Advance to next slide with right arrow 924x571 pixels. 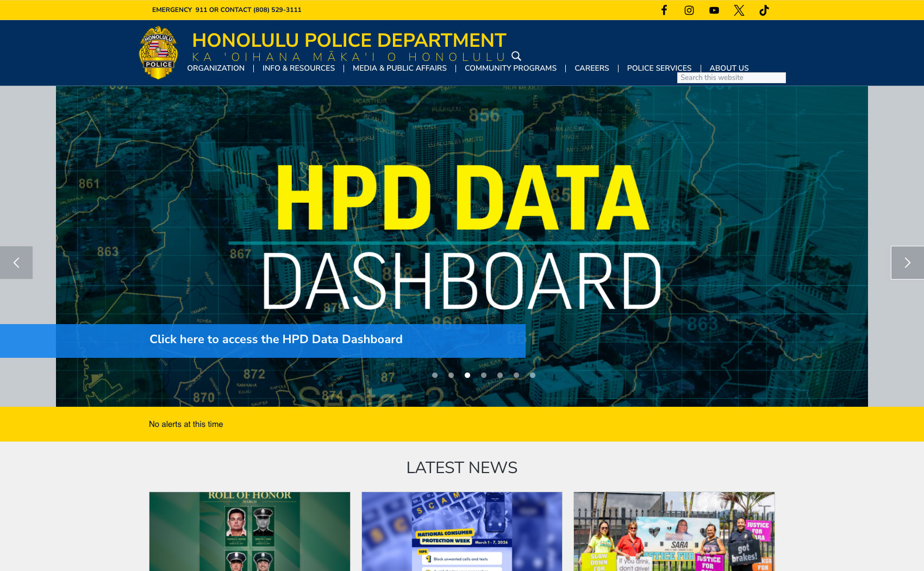click(x=907, y=263)
